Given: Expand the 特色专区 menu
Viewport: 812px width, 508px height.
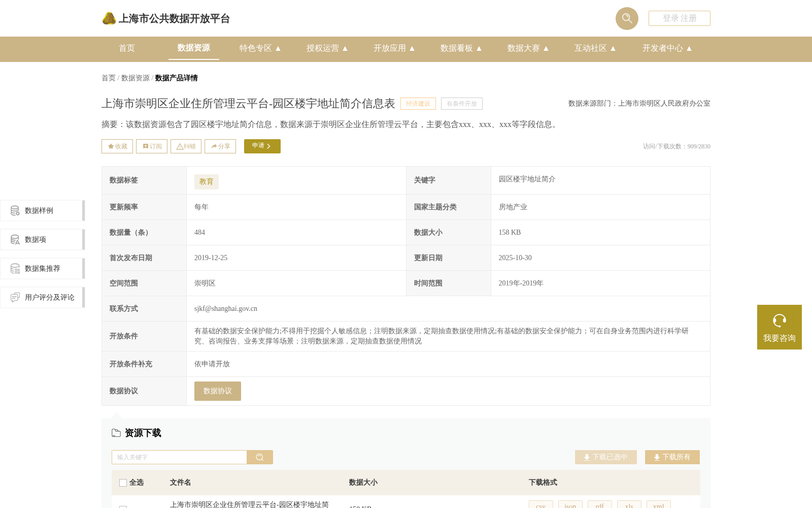Looking at the screenshot, I should (x=260, y=48).
